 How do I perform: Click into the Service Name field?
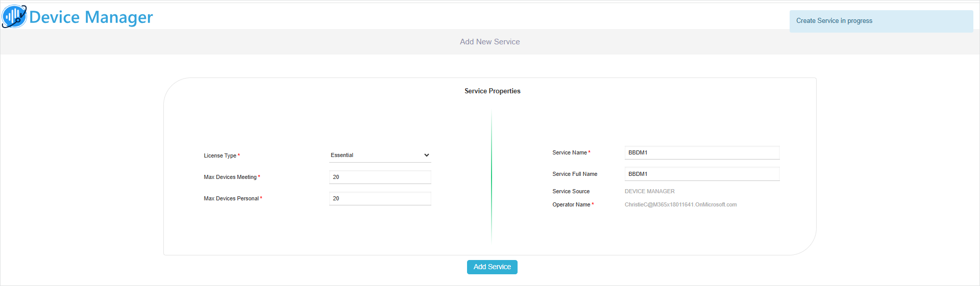(x=702, y=152)
